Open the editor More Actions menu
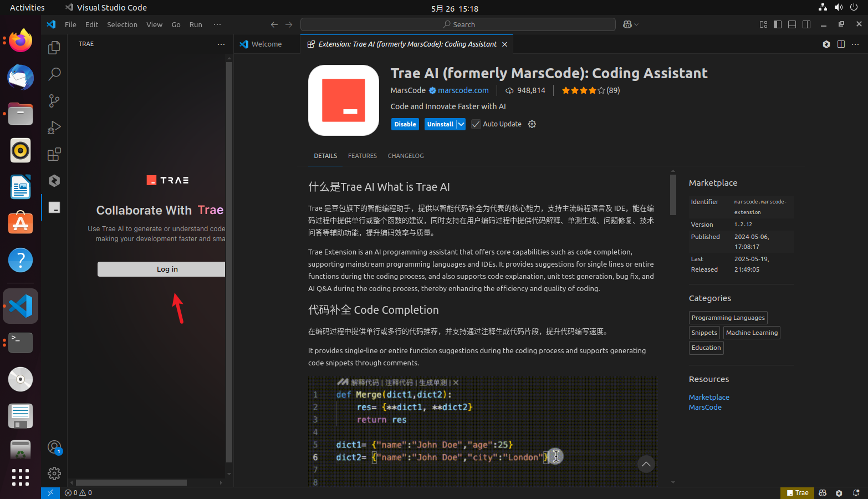 click(x=856, y=44)
